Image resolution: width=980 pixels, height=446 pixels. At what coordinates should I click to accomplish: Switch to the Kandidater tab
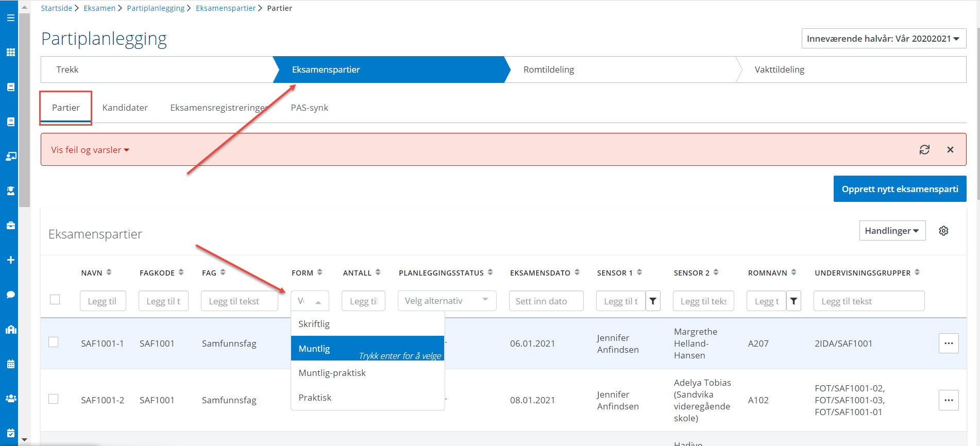coord(125,108)
